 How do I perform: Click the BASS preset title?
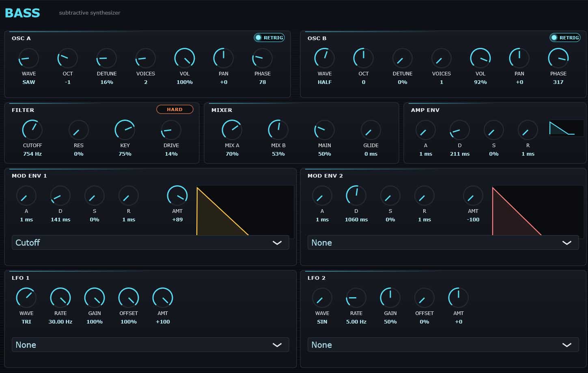[22, 13]
